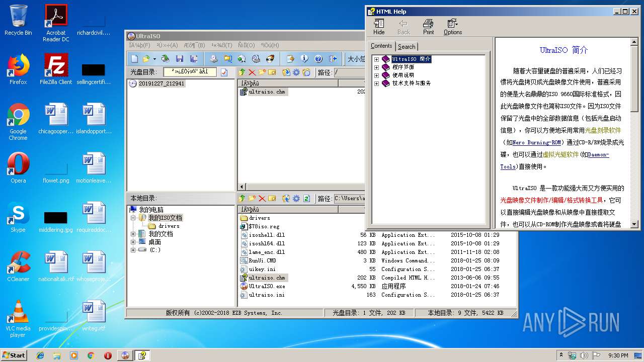Image resolution: width=644 pixels, height=362 pixels.
Task: Click the local path field starting 'C:\Users'
Action: (x=350, y=199)
